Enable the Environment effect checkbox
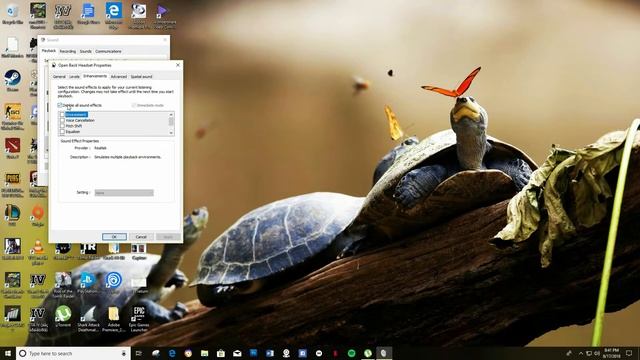640x360 pixels. click(62, 115)
